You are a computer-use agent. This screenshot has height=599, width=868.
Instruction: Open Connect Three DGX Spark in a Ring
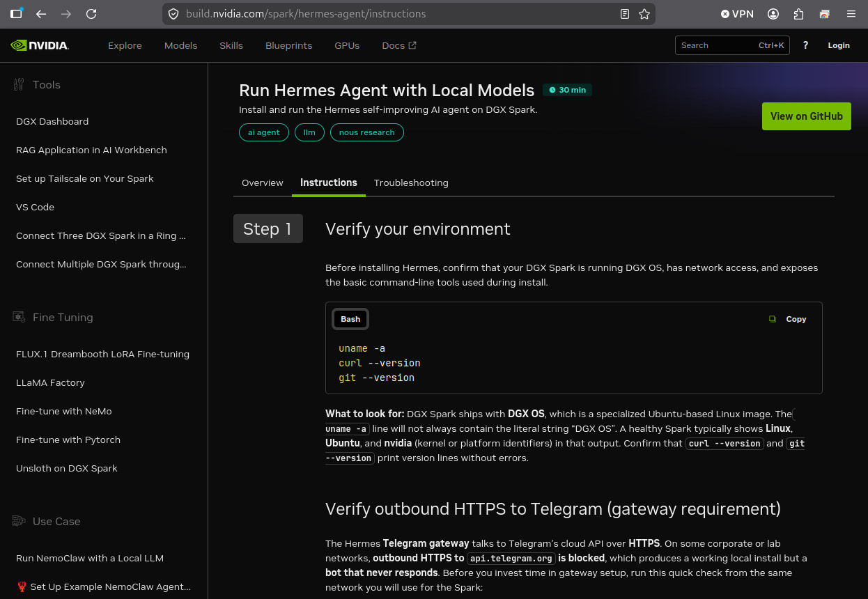pos(101,235)
